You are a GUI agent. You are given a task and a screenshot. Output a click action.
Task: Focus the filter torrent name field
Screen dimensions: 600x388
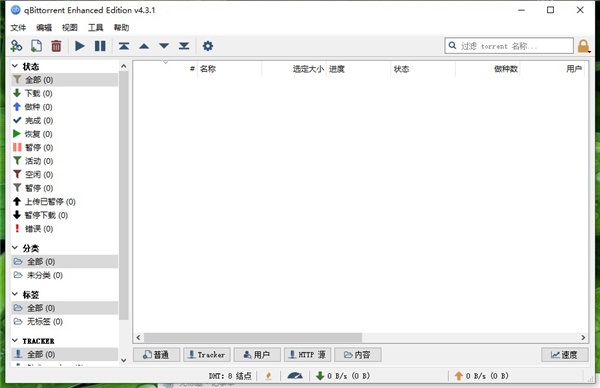509,46
